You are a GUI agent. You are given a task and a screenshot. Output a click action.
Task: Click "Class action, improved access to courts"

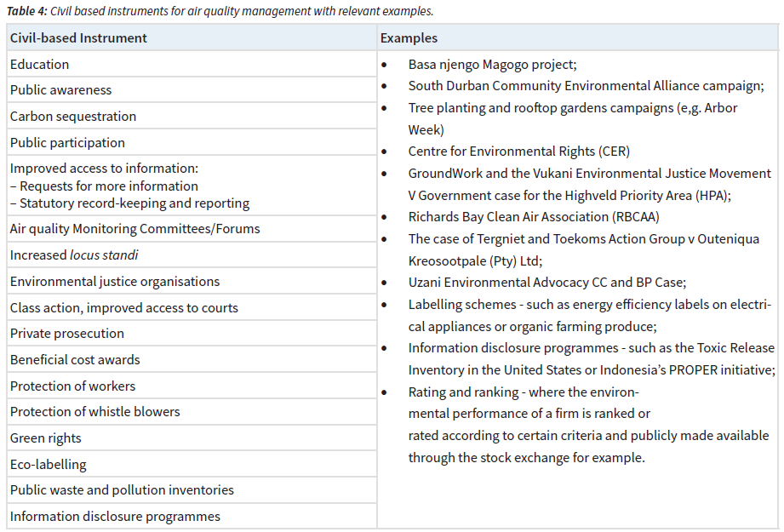click(124, 308)
